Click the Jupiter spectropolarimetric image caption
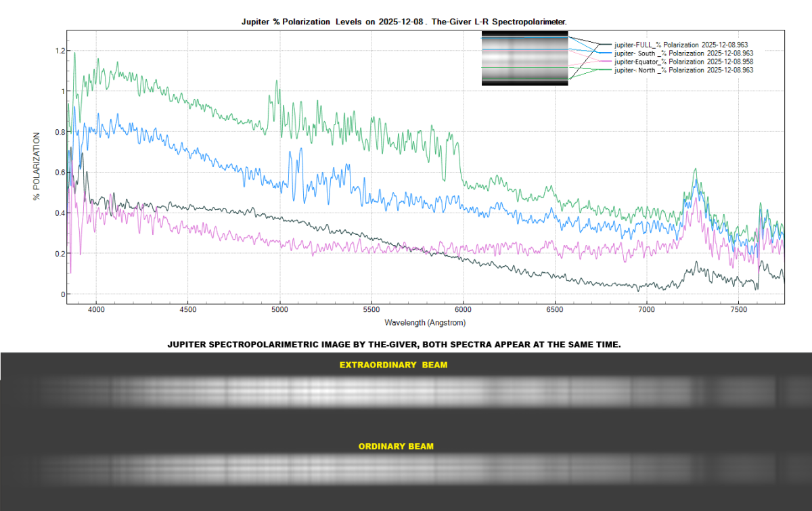812x511 pixels. 394,345
